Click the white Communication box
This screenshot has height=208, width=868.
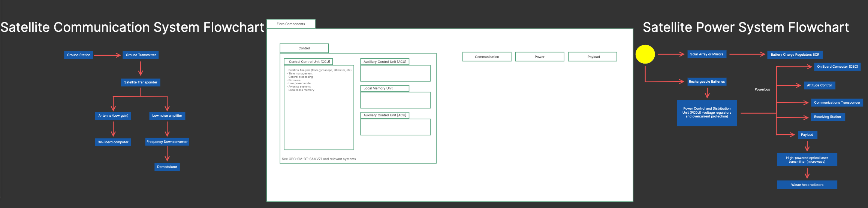(487, 57)
